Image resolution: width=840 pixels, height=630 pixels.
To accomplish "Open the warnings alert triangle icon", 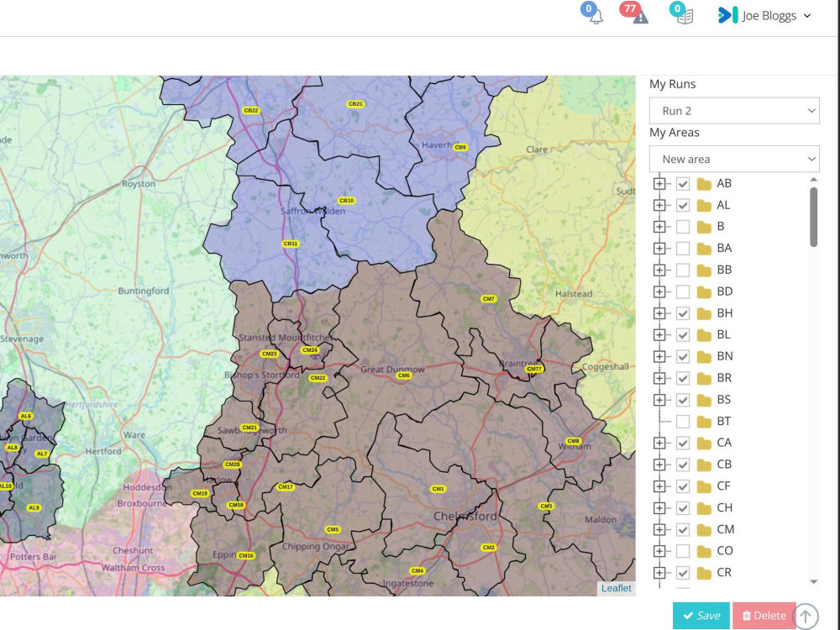I will tap(640, 17).
